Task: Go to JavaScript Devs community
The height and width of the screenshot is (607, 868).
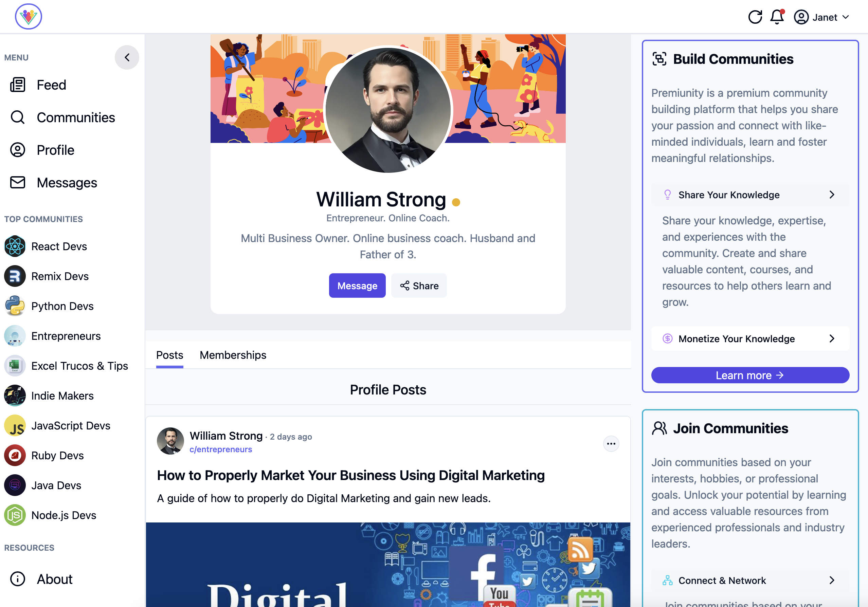Action: (x=57, y=426)
